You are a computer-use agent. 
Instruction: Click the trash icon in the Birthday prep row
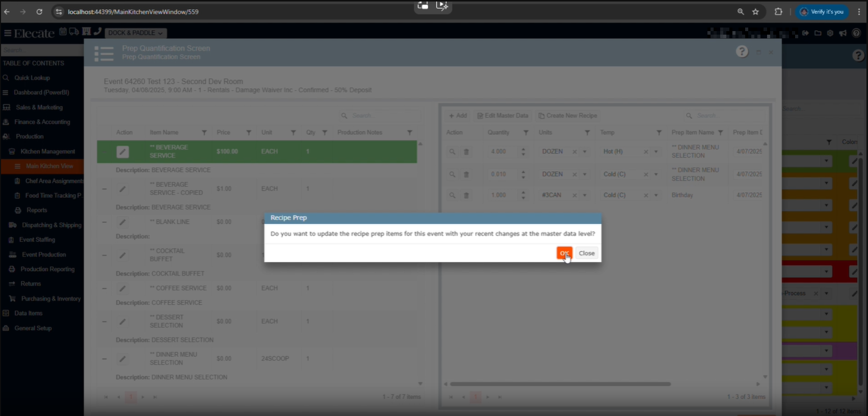pos(466,195)
